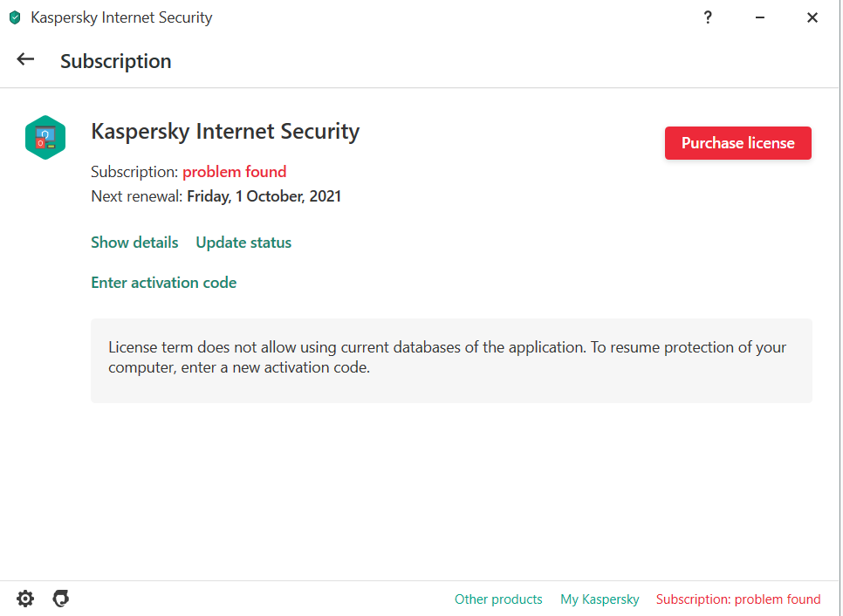Click the License term message box
843x616 pixels.
(451, 359)
